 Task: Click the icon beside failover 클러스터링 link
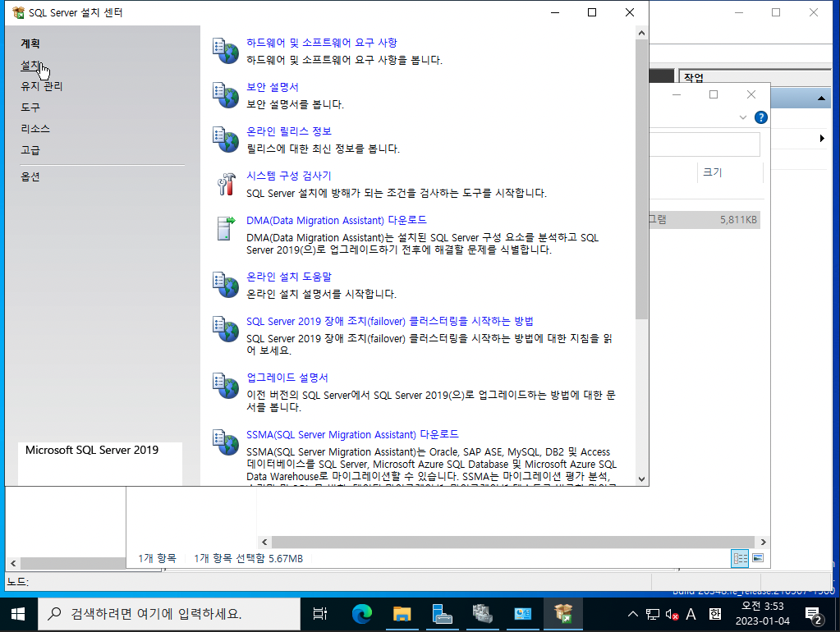point(226,329)
